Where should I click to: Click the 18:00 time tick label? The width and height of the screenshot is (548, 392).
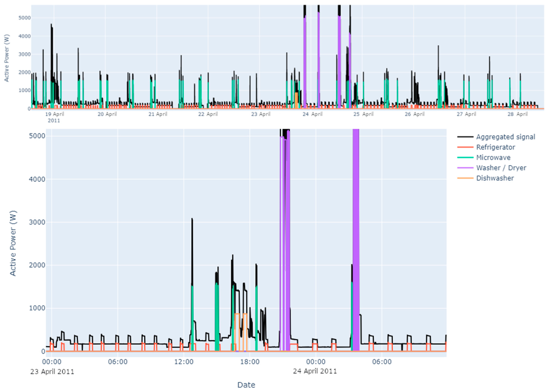(250, 362)
